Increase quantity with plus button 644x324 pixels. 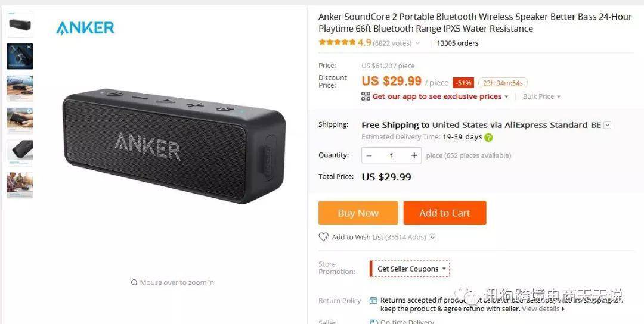414,155
